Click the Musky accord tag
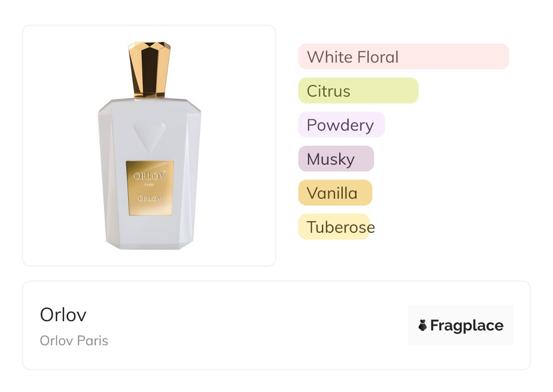The image size is (553, 392). [x=336, y=159]
